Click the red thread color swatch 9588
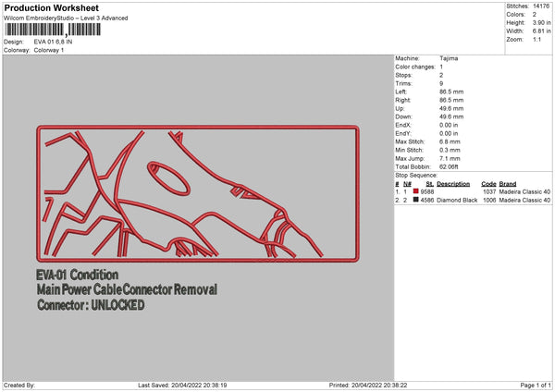This screenshot has height=392, width=555. point(416,191)
